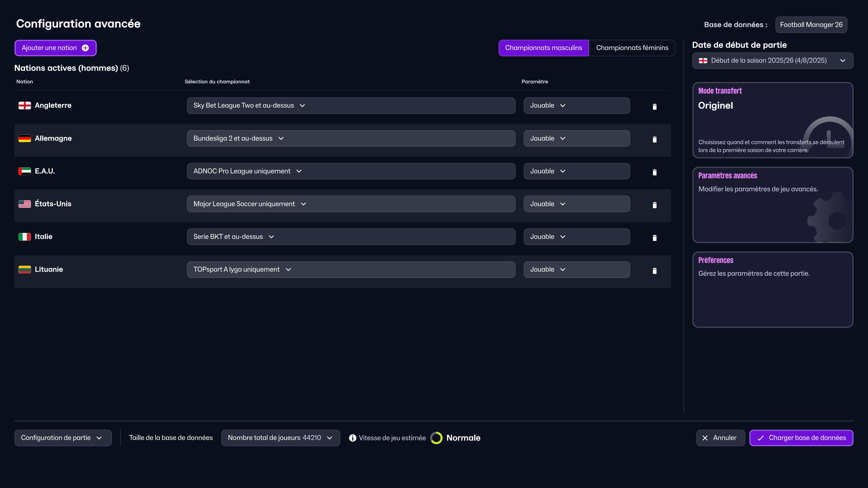868x488 pixels.
Task: Open the Préférences panel
Action: click(772, 289)
